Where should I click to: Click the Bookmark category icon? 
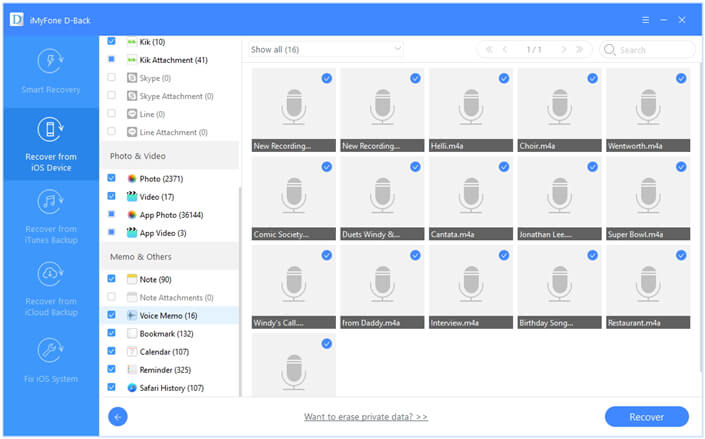tap(132, 333)
